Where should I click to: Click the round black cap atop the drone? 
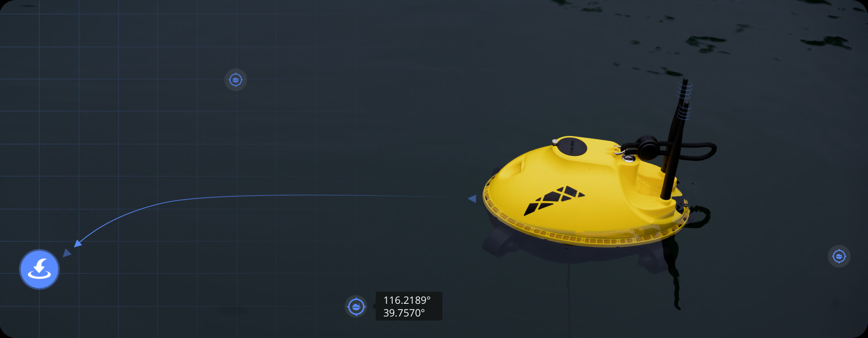click(x=570, y=147)
